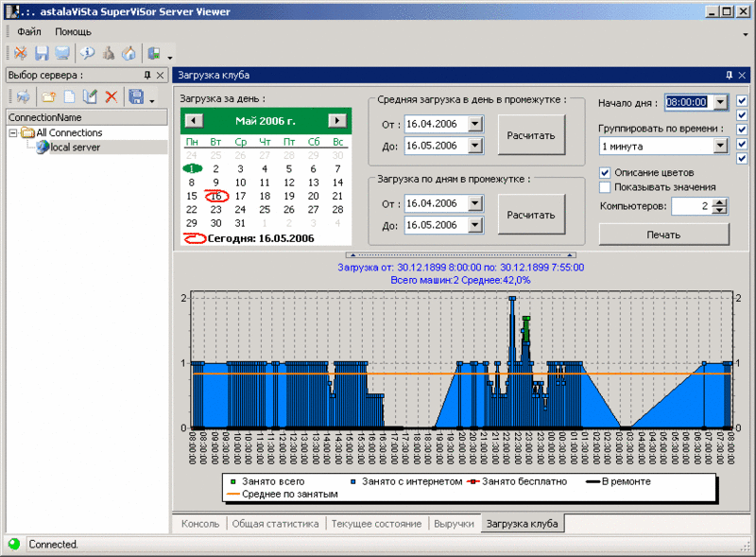This screenshot has width=756, height=557.
Task: Pin the Выбор сервера panel
Action: point(147,75)
